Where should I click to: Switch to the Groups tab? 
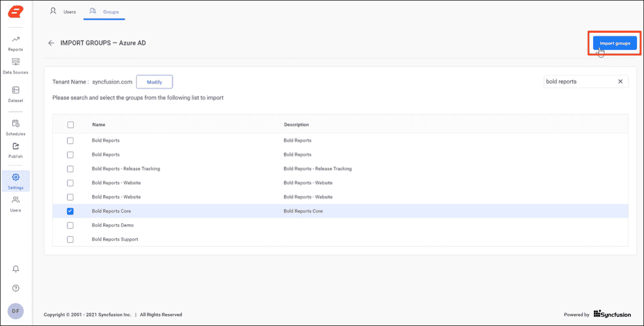(x=104, y=11)
